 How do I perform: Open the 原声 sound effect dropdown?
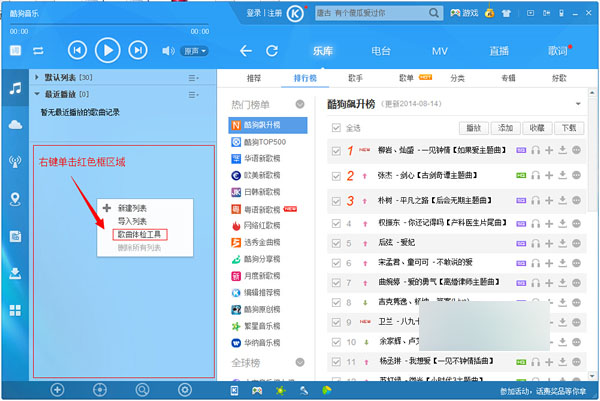194,51
